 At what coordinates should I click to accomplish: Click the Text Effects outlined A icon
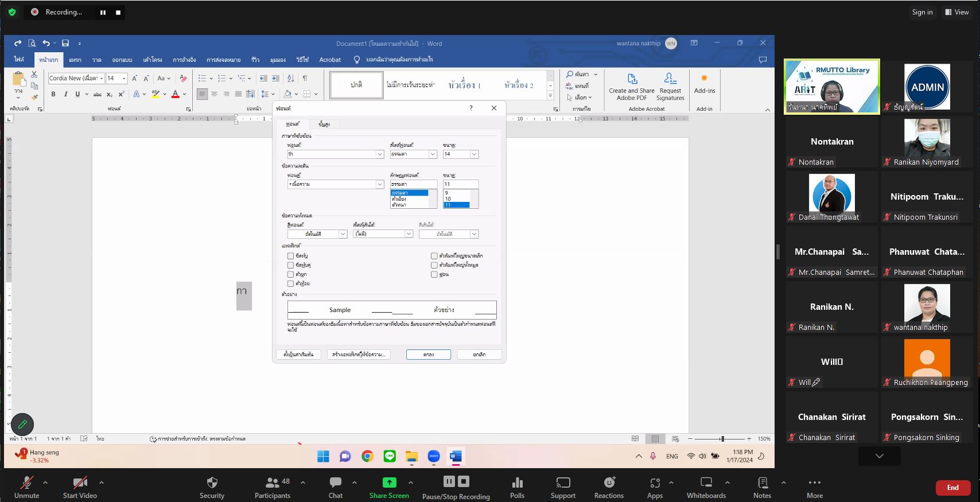[137, 94]
